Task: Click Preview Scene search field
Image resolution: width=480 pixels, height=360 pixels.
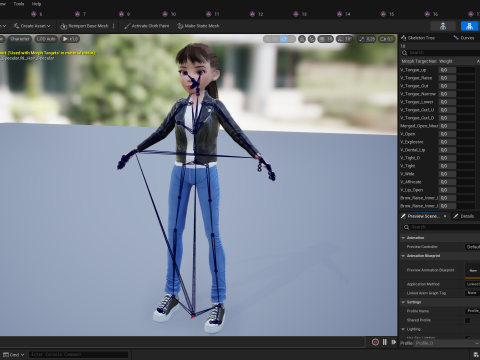Action: tap(441, 227)
